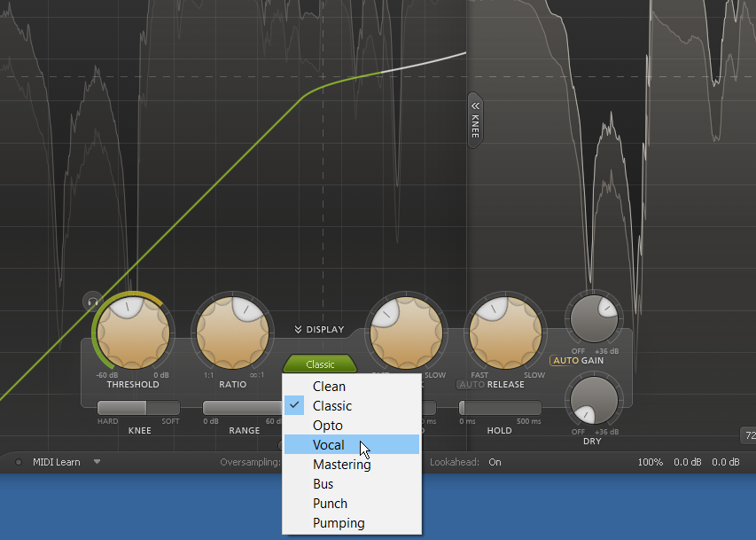Toggle the Lookahead On setting
756x540 pixels.
(x=495, y=462)
